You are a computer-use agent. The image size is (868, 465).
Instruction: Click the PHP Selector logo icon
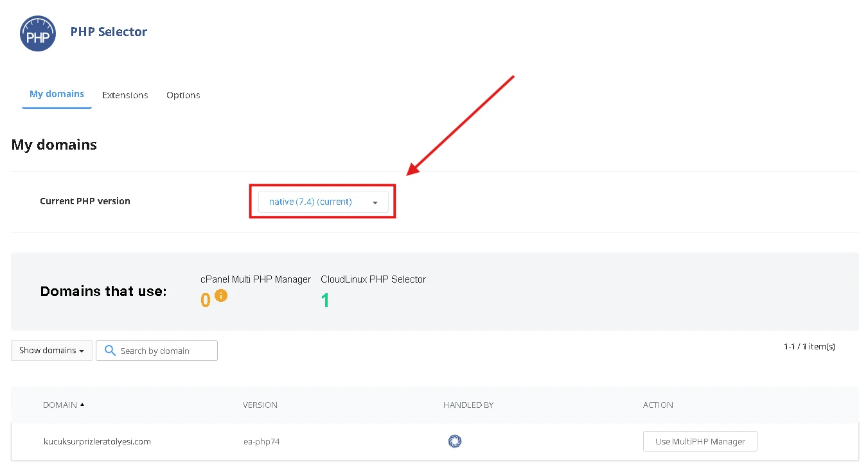(37, 32)
